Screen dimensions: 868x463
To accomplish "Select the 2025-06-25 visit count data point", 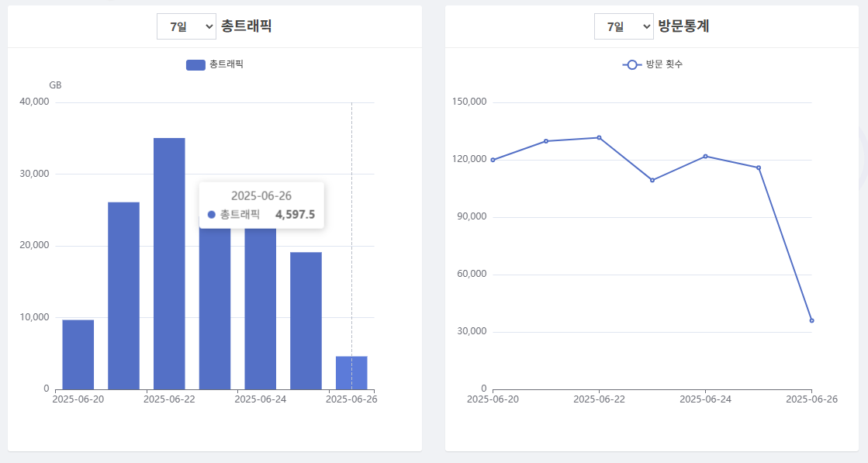I will pyautogui.click(x=759, y=168).
